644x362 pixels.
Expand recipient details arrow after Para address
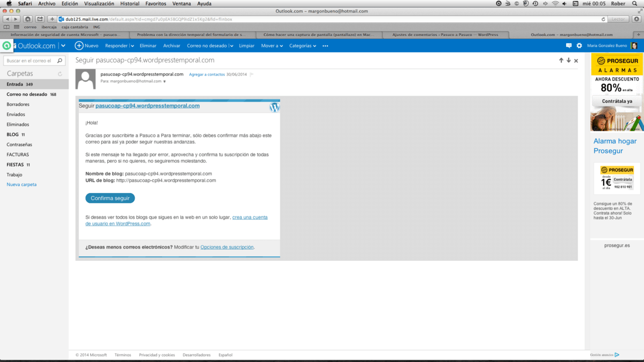(165, 82)
